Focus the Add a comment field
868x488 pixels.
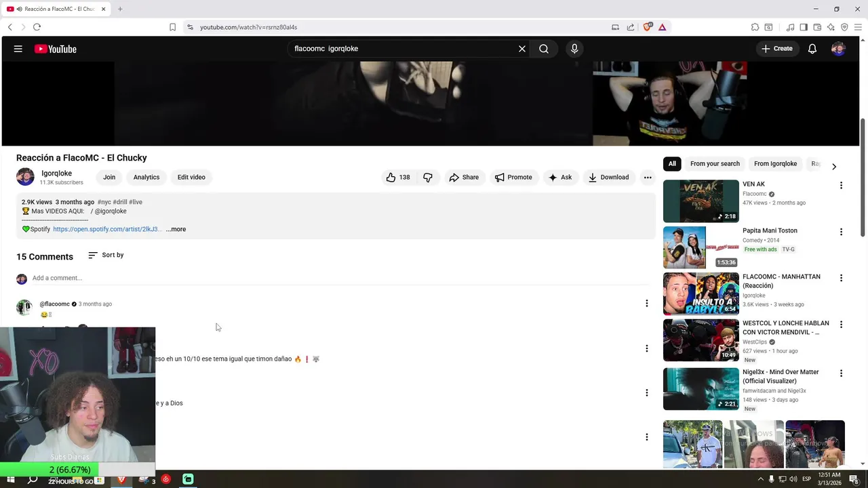coord(339,278)
